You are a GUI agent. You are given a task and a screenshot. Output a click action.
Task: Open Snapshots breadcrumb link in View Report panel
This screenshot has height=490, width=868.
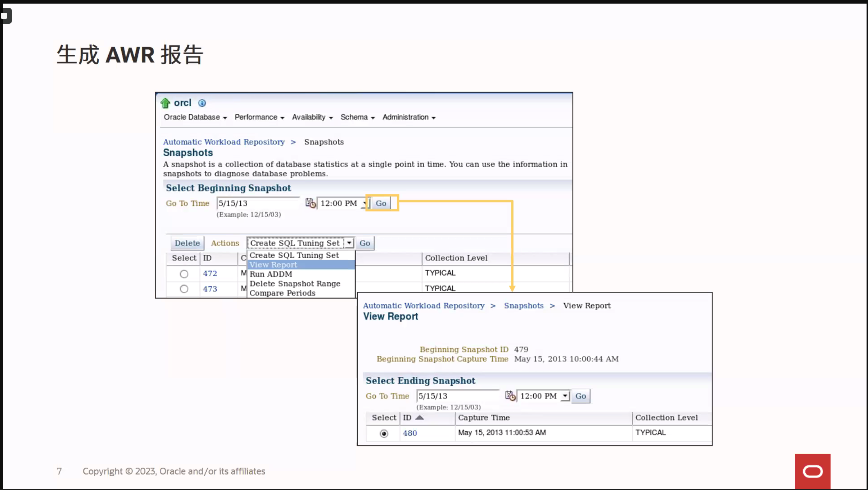(x=524, y=305)
